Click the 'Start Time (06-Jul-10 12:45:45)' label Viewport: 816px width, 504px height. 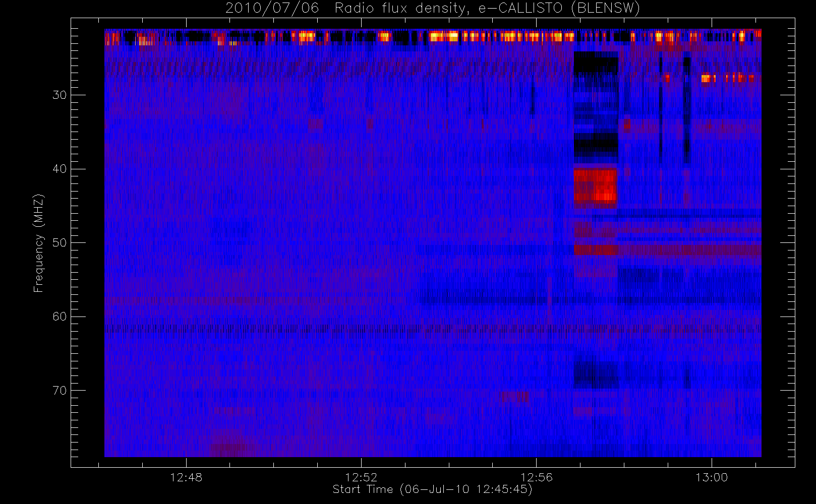pyautogui.click(x=432, y=489)
